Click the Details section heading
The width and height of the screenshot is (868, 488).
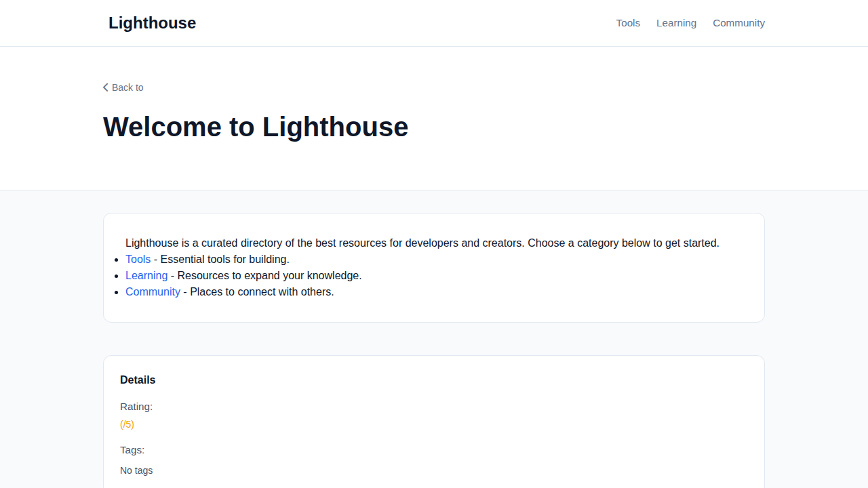pos(138,380)
